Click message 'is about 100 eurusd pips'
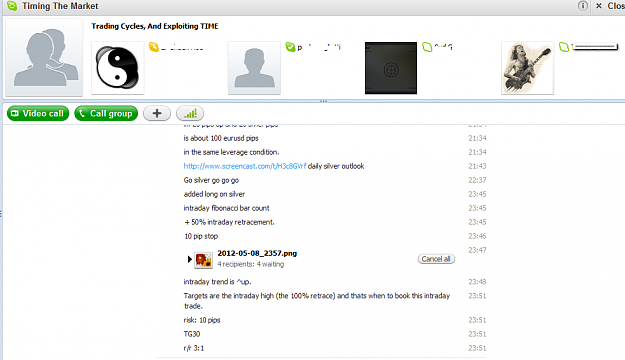625x360 pixels. click(221, 138)
